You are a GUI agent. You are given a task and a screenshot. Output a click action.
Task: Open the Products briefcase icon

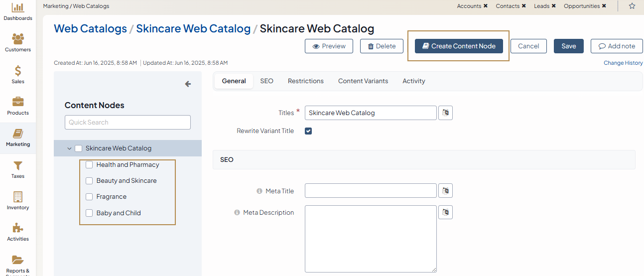tap(18, 102)
